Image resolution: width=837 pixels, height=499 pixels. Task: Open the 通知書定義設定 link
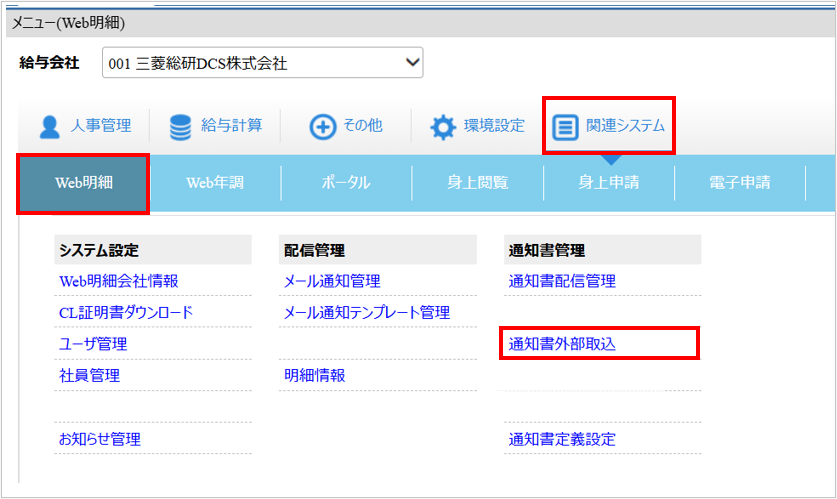click(562, 439)
